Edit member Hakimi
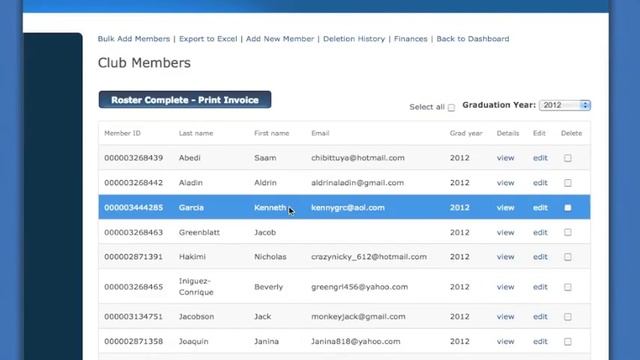The image size is (640, 360). 540,257
